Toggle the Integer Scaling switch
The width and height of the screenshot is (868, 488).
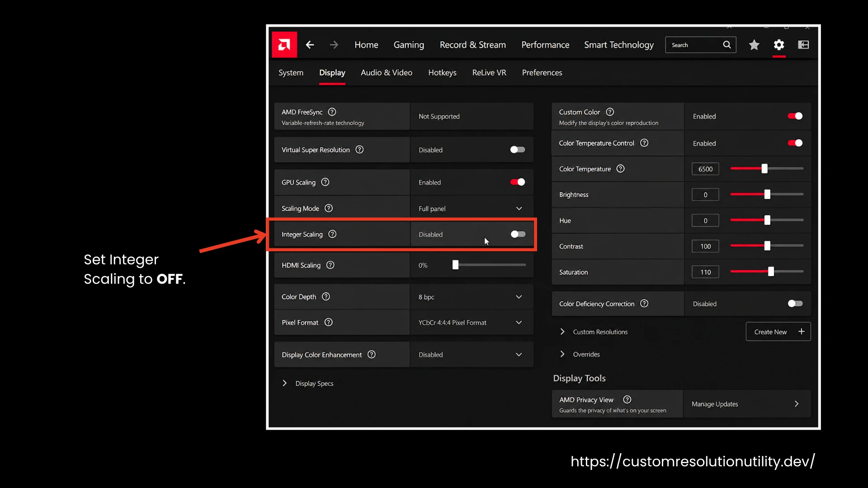pos(518,234)
